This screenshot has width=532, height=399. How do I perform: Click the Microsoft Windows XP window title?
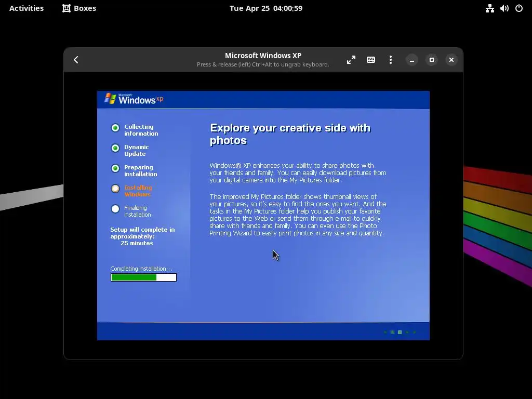coord(263,56)
